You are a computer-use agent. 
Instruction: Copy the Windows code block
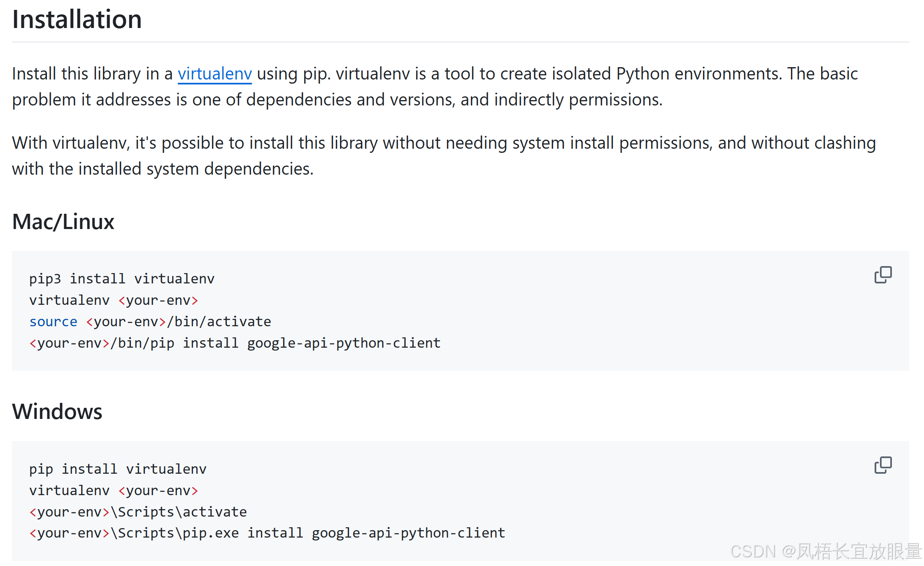click(882, 465)
